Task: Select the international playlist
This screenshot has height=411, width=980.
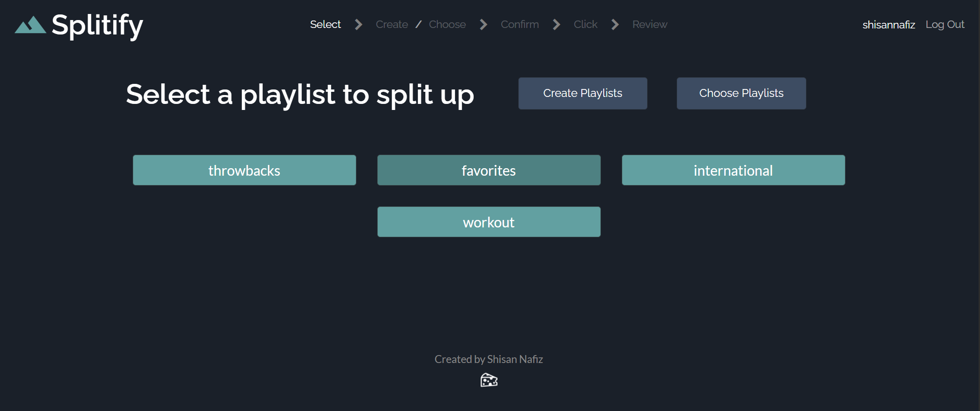Action: tap(733, 170)
